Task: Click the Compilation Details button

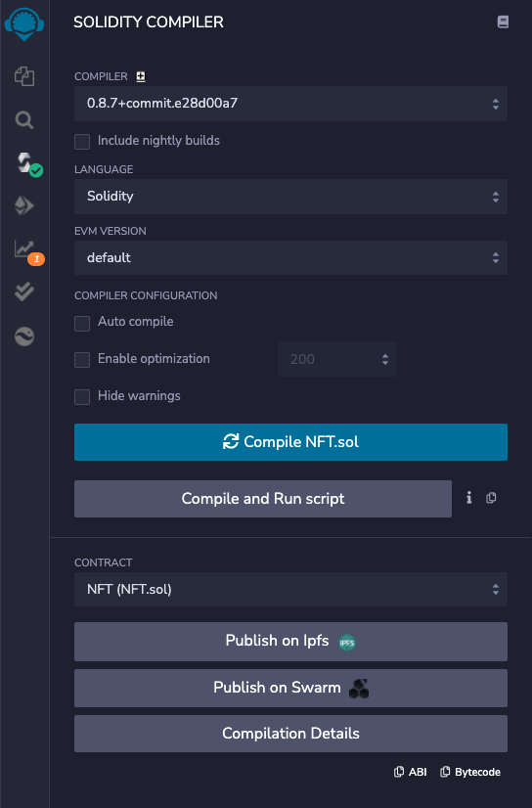Action: (290, 734)
